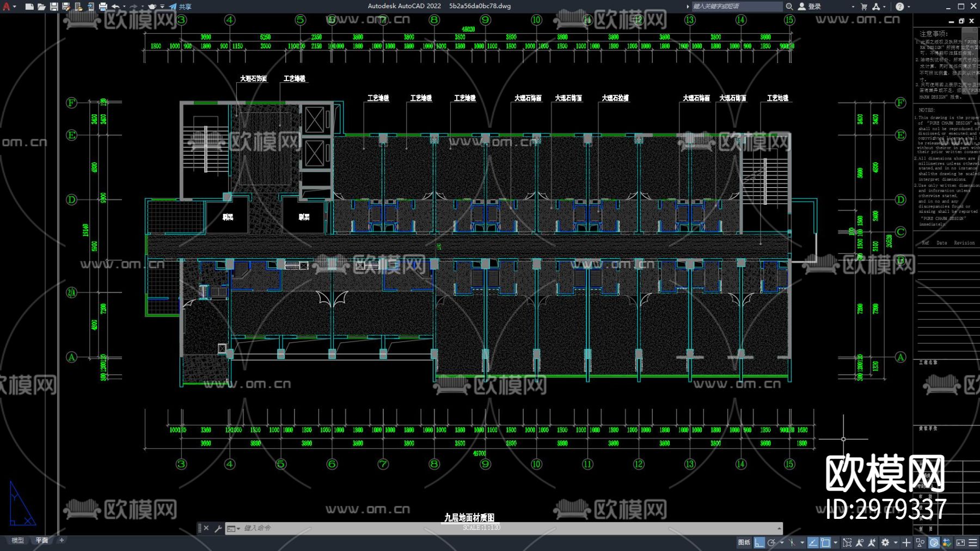Open the Autodesk App Store cart icon
Image resolution: width=980 pixels, height=551 pixels.
click(863, 7)
